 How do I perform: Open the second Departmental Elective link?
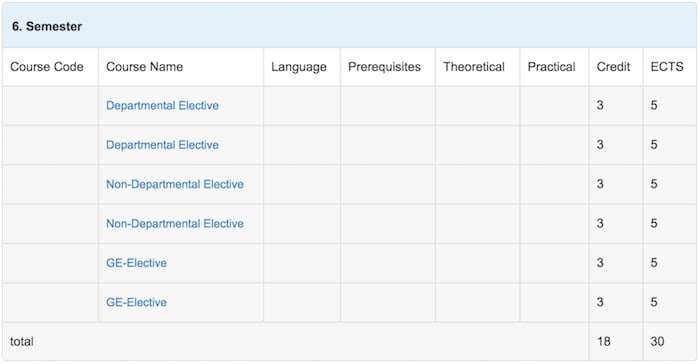(x=162, y=145)
